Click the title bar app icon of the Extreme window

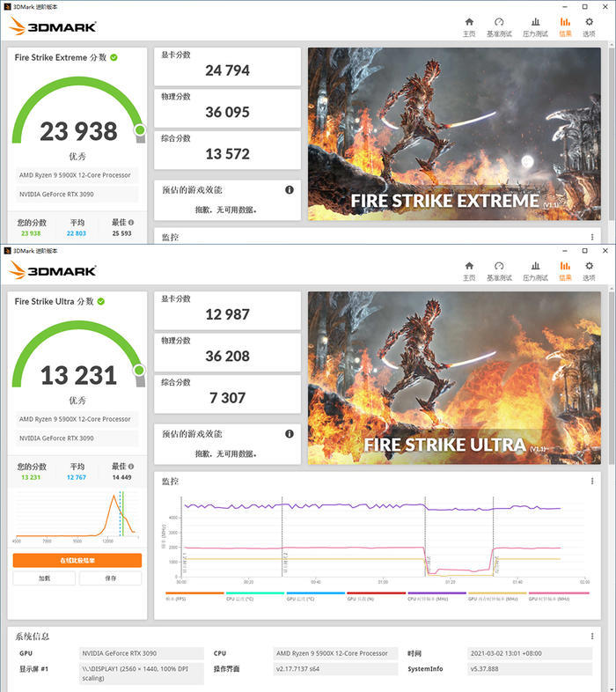(7, 7)
